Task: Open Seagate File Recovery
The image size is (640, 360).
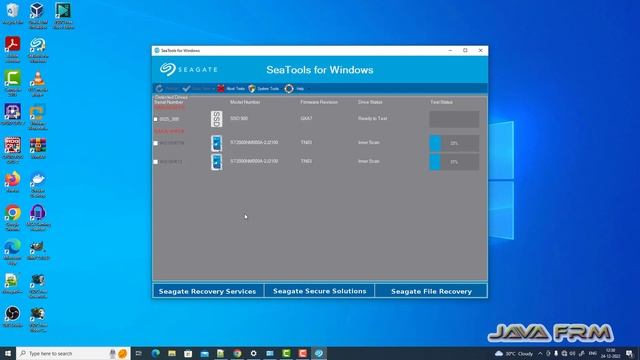Action: coord(431,291)
